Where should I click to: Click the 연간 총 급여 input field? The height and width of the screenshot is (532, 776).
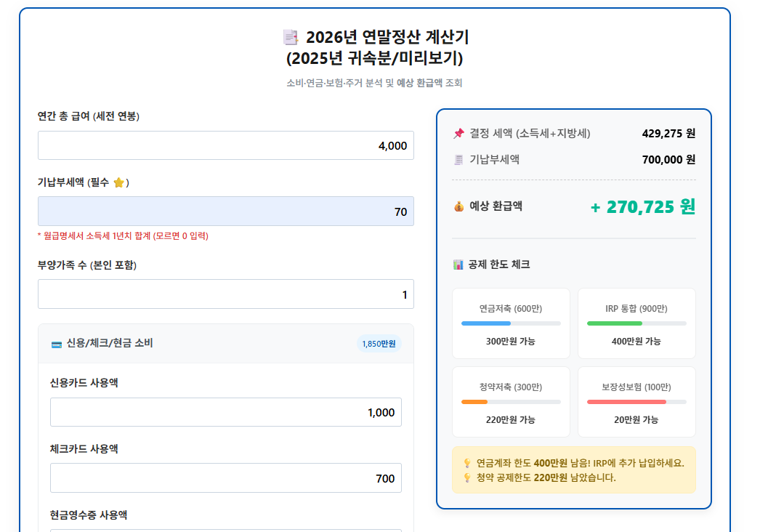(x=226, y=145)
